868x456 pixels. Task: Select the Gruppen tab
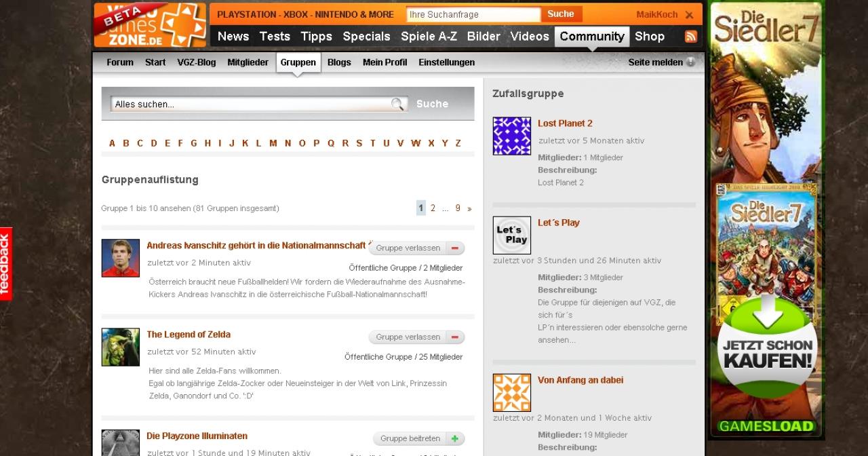point(298,62)
